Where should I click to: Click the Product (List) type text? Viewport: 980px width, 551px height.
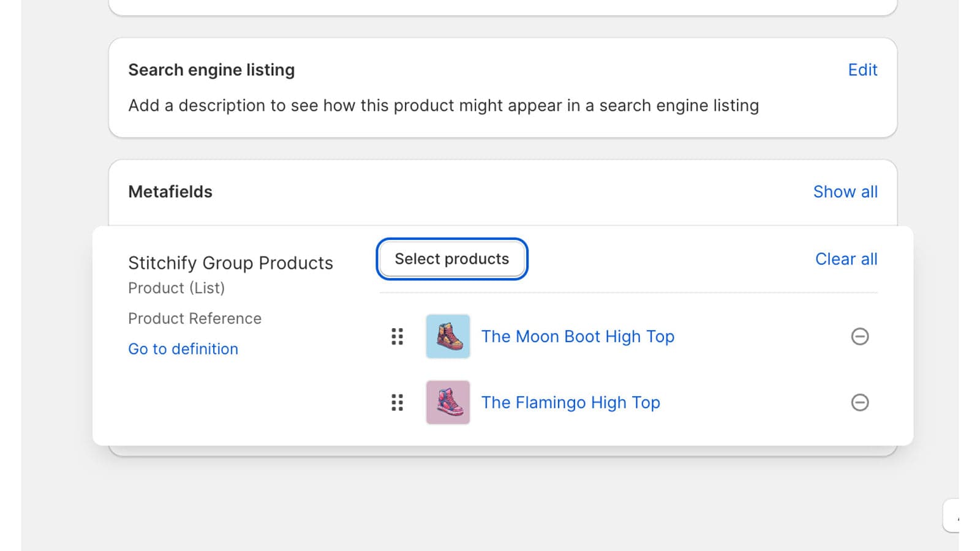[x=176, y=288]
